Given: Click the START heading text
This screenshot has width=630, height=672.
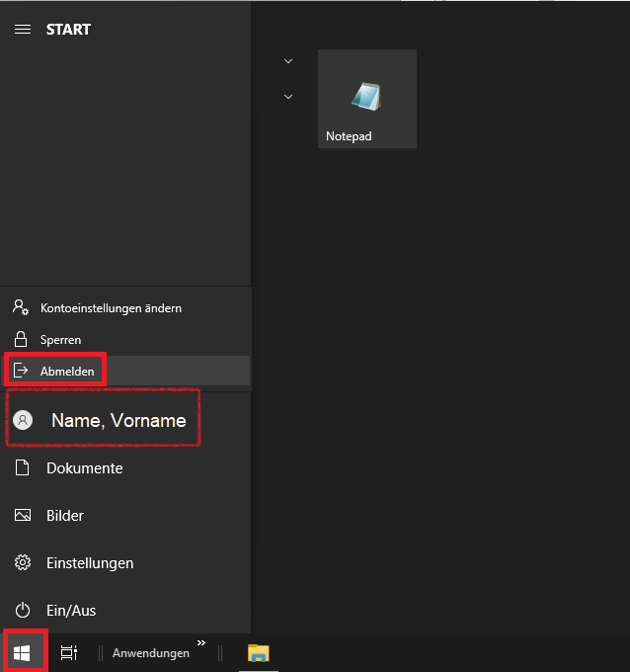Looking at the screenshot, I should click(68, 30).
